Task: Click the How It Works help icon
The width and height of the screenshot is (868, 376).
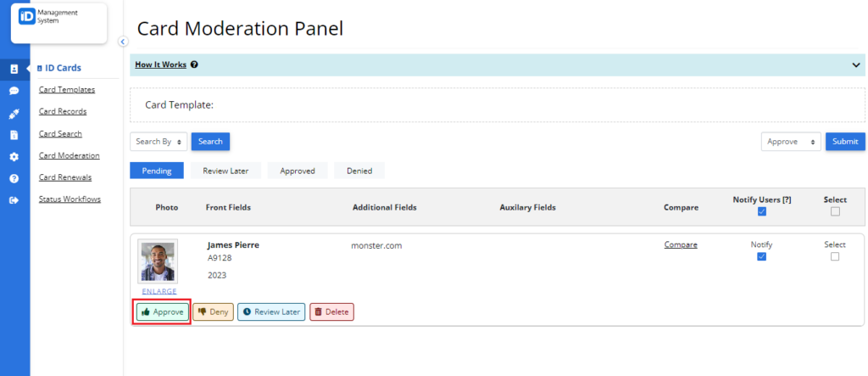Action: click(194, 65)
